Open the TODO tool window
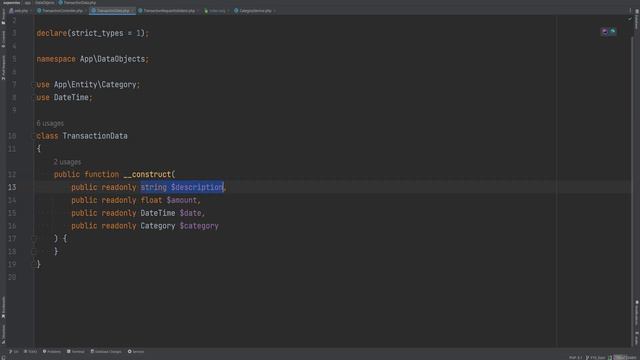The height and width of the screenshot is (360, 640). [31, 351]
